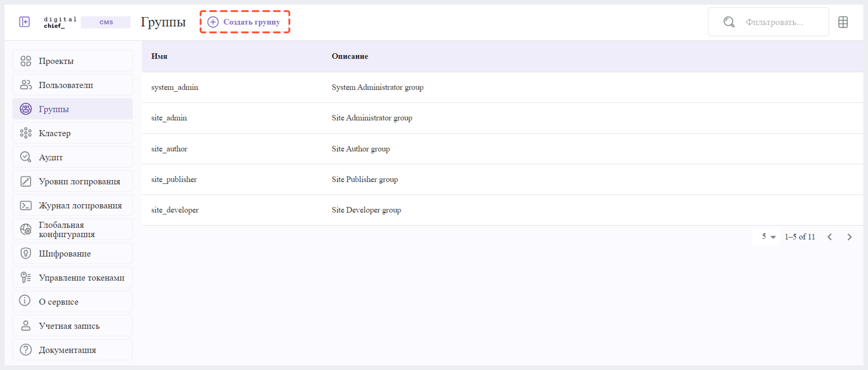Open Пользователи in the sidebar
Image resolution: width=868 pixels, height=370 pixels.
[72, 85]
